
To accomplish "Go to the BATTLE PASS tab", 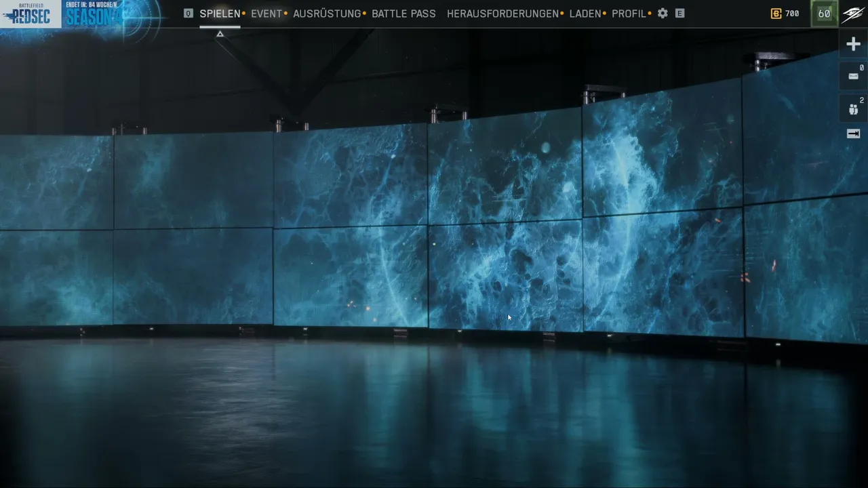I will click(403, 14).
